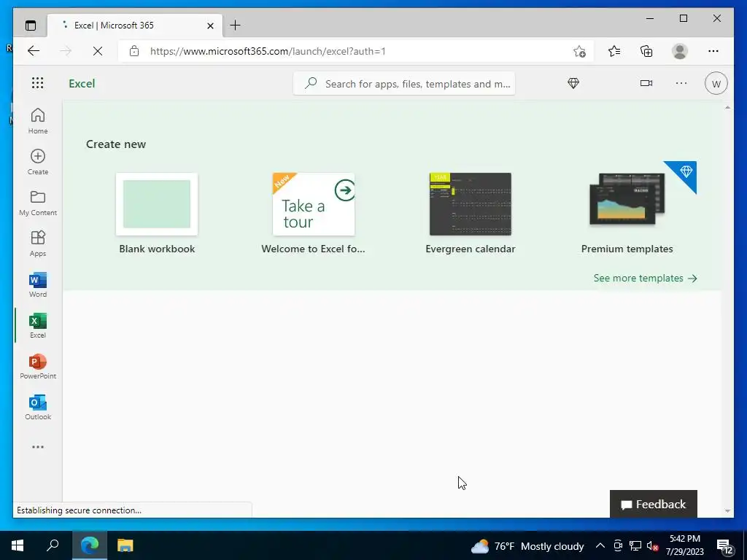
Task: Open the notification center
Action: coord(725,546)
